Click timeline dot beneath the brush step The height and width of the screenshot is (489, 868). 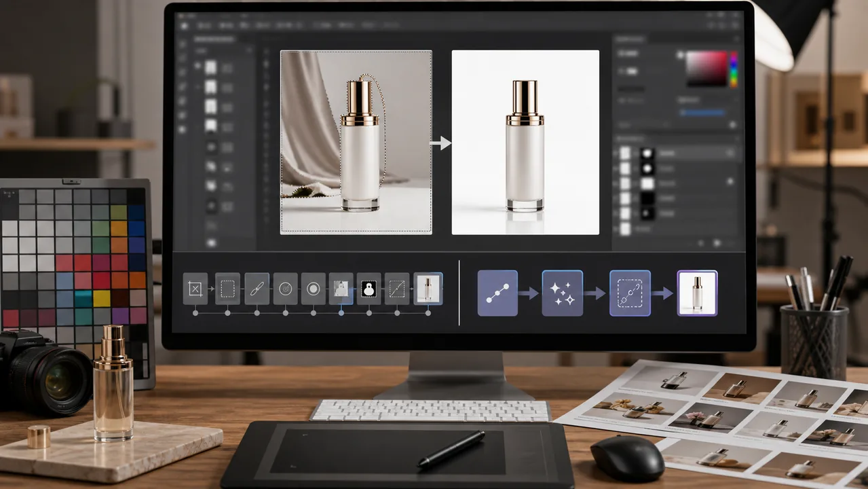coord(257,313)
